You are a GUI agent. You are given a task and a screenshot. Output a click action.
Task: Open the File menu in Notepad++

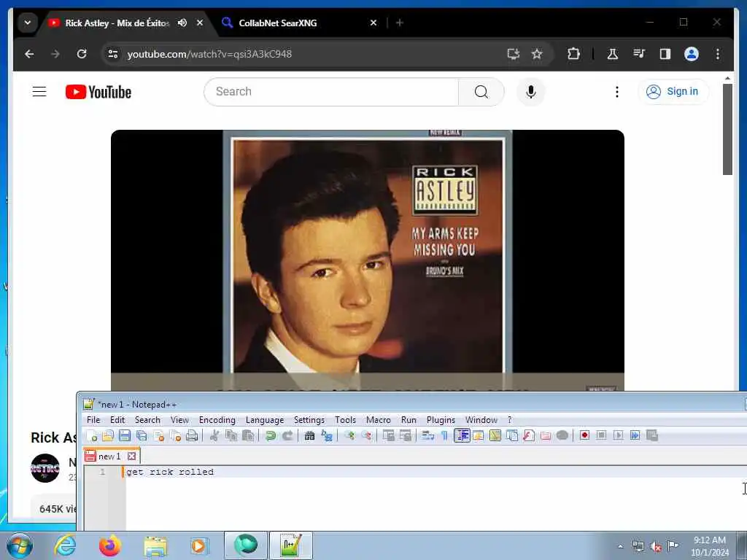93,419
